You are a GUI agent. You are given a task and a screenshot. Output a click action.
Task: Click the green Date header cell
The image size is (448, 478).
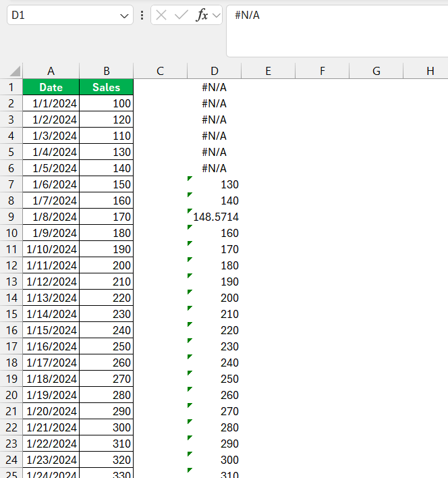pos(51,87)
